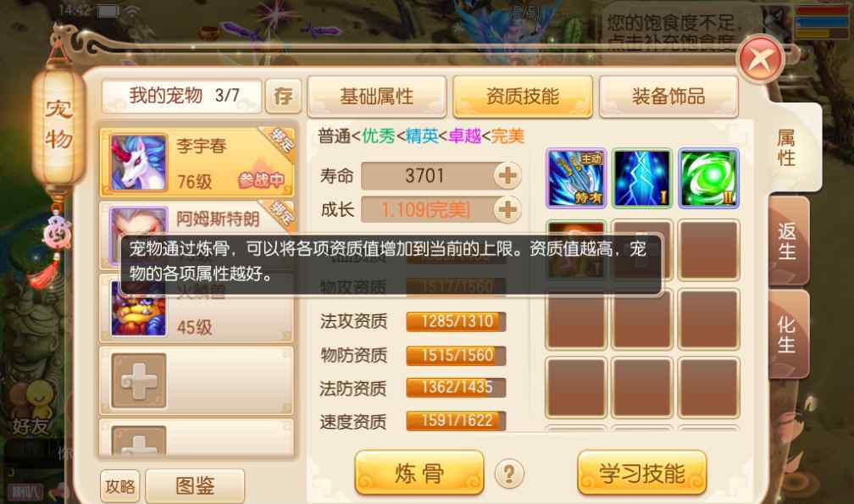This screenshot has width=854, height=504.
Task: Switch to 装备饰品 tab
Action: click(668, 97)
